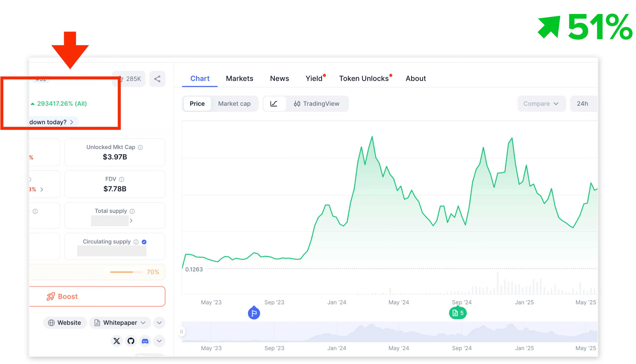
Task: Expand more social links chevron
Action: click(159, 341)
